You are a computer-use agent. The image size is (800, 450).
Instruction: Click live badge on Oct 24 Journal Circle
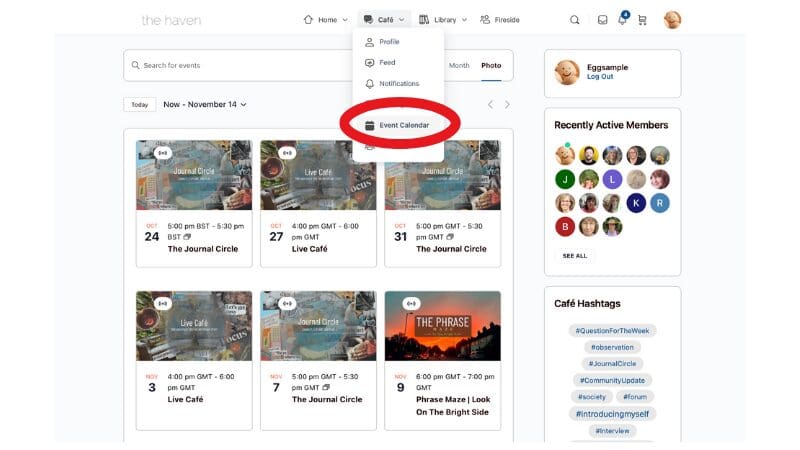163,153
